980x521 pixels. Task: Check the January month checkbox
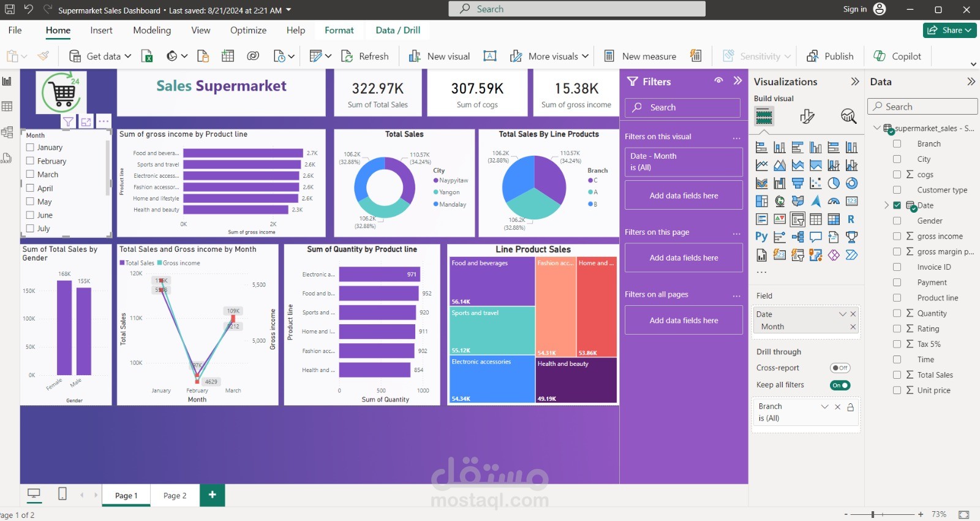30,147
